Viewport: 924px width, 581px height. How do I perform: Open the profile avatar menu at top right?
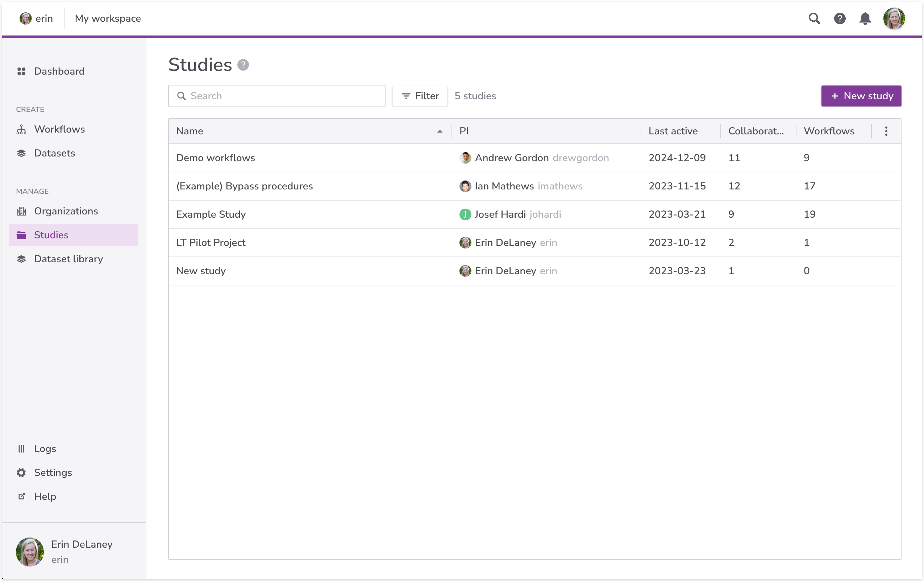pyautogui.click(x=894, y=18)
